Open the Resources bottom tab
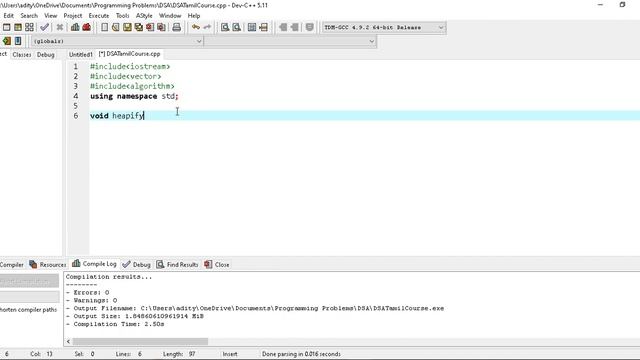The image size is (640, 360). (x=48, y=264)
